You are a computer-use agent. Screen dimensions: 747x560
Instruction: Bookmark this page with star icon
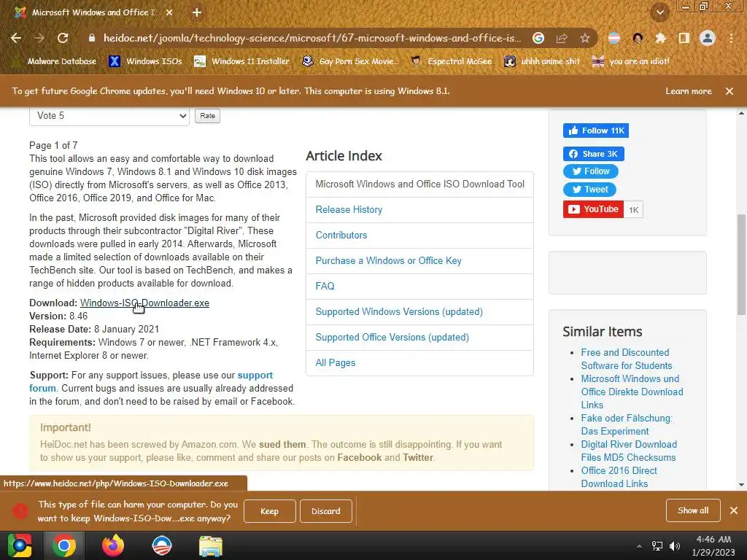[x=585, y=38]
